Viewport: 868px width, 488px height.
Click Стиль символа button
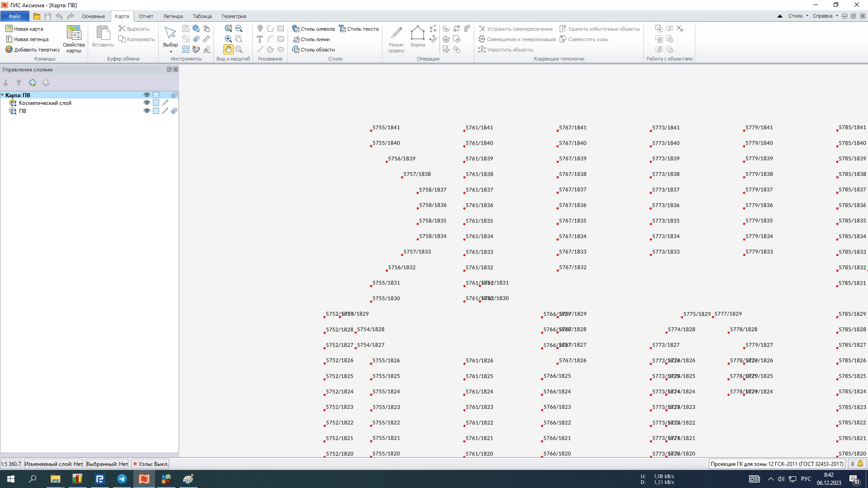tap(313, 29)
